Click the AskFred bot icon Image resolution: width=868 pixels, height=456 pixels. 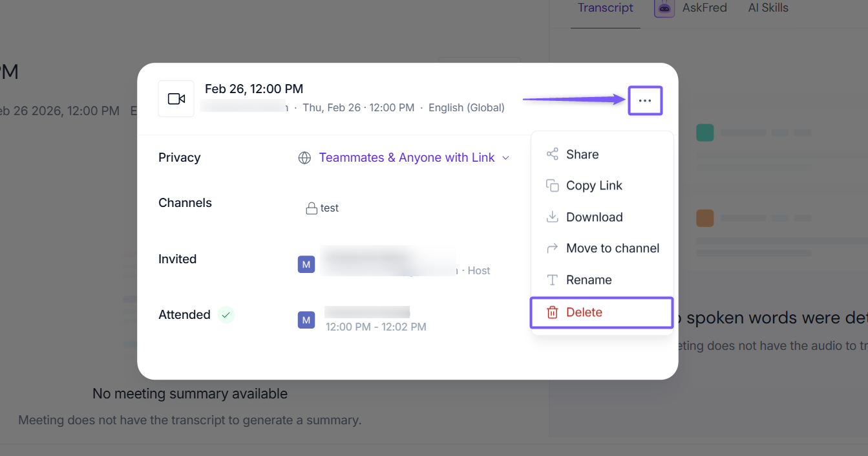pos(664,8)
